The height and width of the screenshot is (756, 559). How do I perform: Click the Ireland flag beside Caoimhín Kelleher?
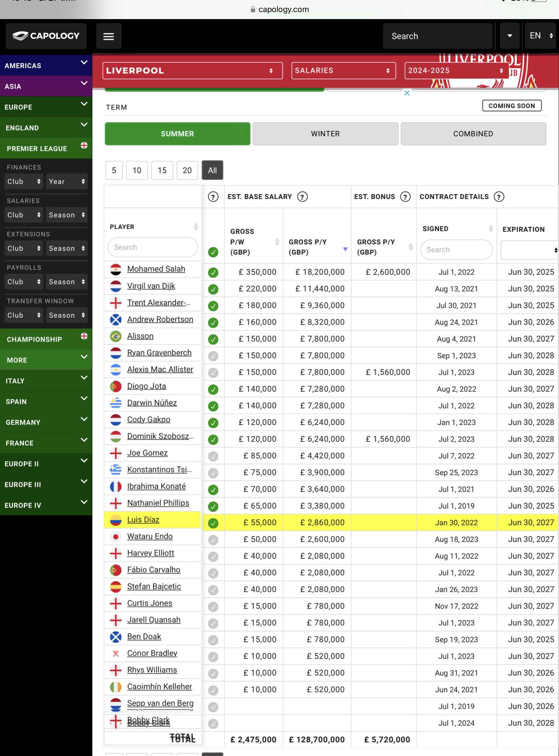[116, 687]
